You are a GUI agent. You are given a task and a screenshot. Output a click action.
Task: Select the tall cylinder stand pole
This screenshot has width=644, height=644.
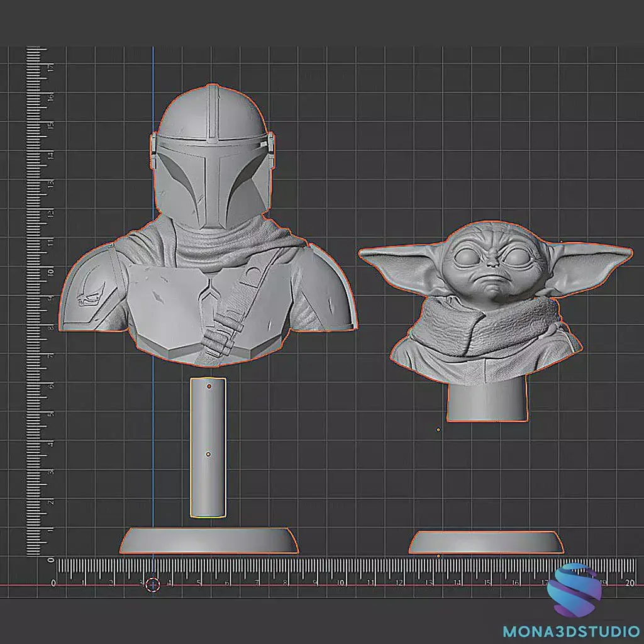click(x=208, y=448)
